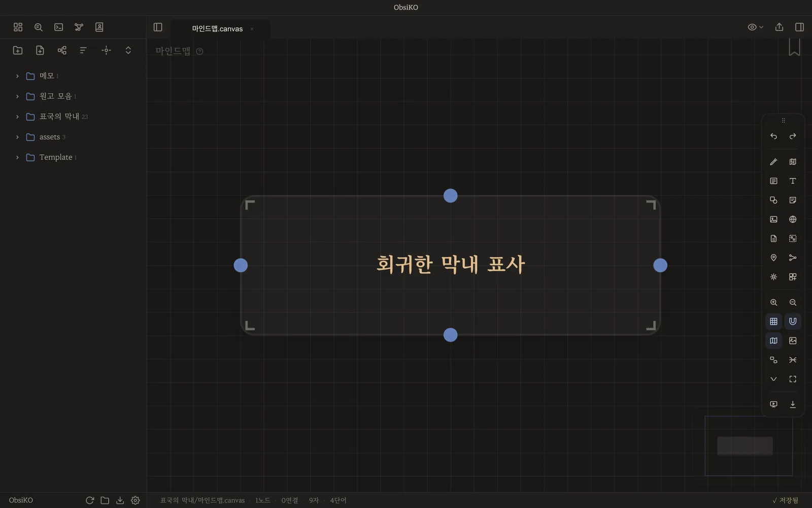Click the node's top connection handle
The height and width of the screenshot is (508, 812).
pos(450,196)
